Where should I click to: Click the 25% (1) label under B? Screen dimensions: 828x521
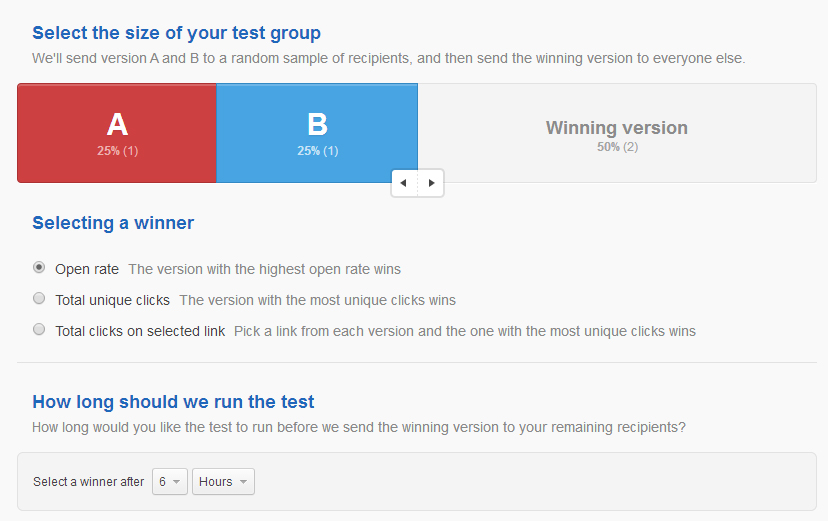(317, 151)
